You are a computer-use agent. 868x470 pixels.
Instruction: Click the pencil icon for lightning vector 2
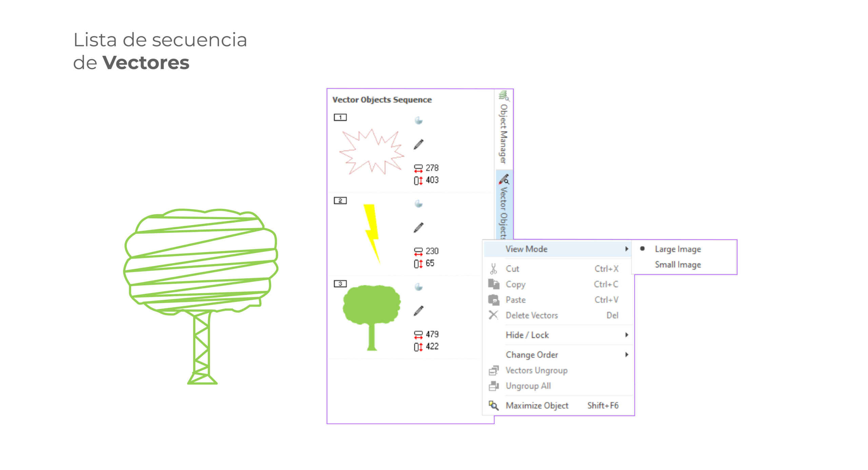click(418, 227)
